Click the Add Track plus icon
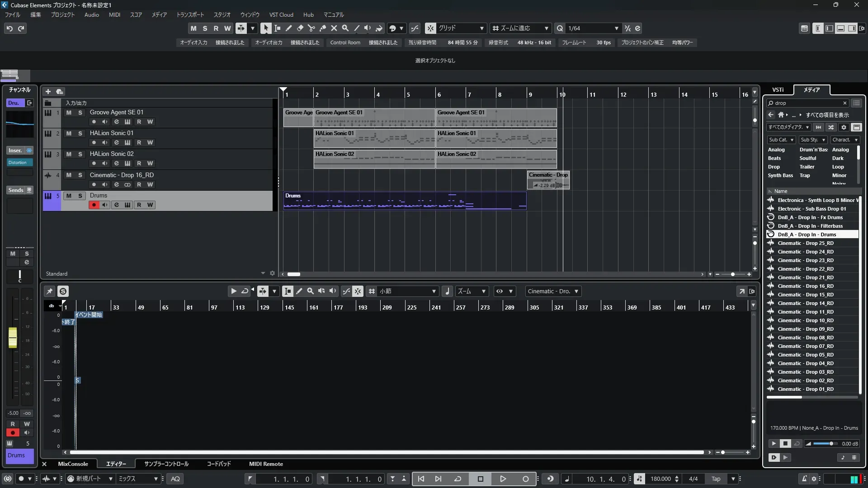 click(48, 91)
